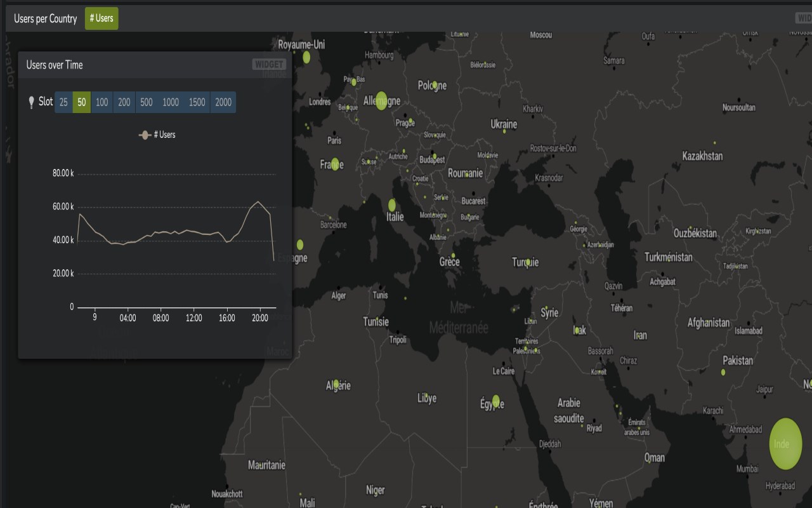Click the Ouzbékistan map label
This screenshot has height=508, width=812.
[695, 233]
